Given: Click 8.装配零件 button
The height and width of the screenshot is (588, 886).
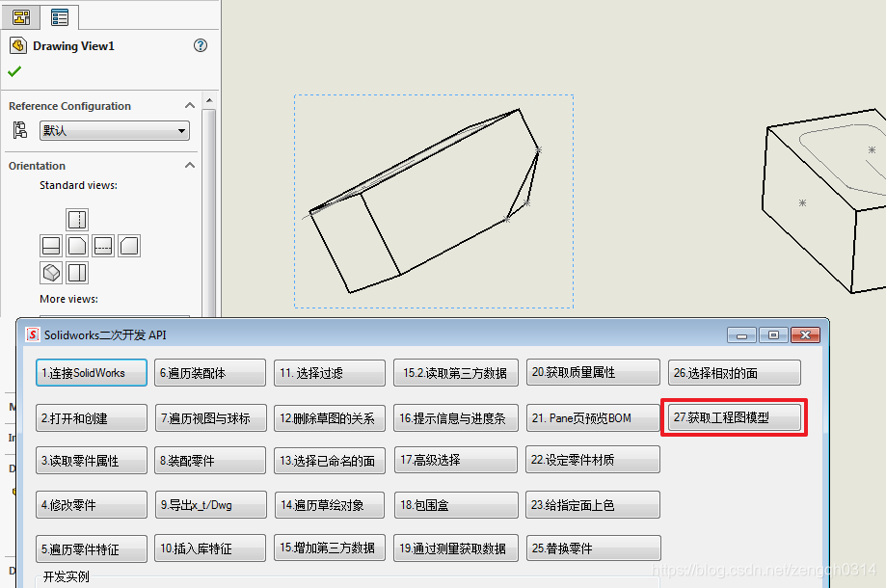Looking at the screenshot, I should point(210,461).
